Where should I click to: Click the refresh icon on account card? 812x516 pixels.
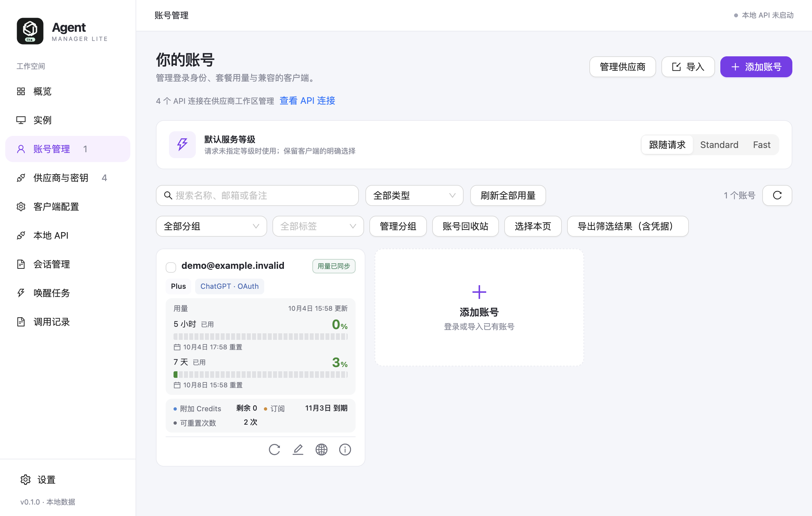(x=274, y=450)
